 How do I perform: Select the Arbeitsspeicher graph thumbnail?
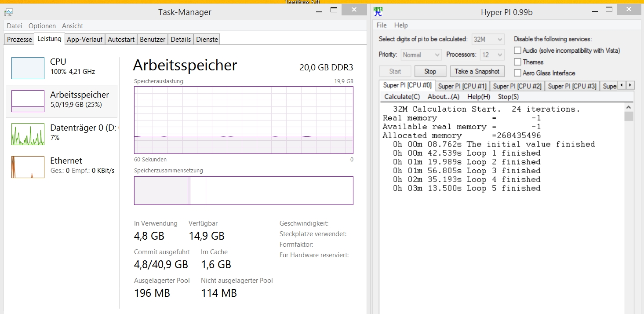[28, 101]
